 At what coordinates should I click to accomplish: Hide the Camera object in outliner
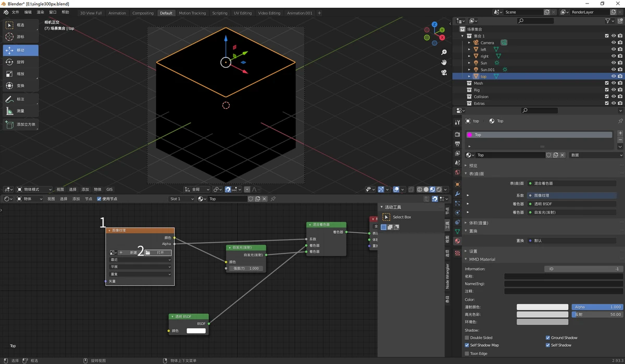[x=614, y=43]
